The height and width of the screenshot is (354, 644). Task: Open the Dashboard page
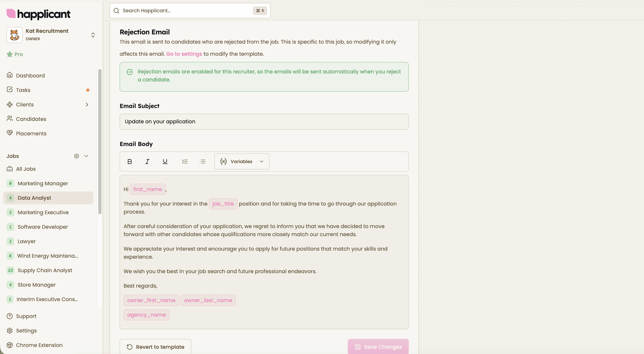[30, 75]
